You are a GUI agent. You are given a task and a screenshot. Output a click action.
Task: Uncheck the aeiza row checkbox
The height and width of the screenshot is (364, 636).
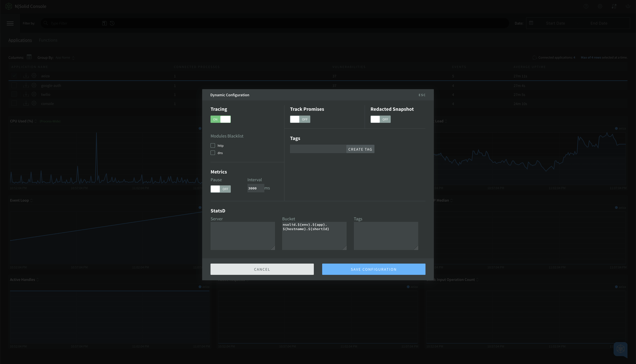pyautogui.click(x=14, y=76)
